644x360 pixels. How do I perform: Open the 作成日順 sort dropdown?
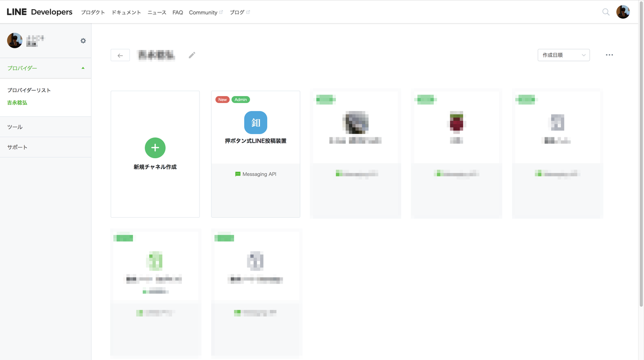click(563, 55)
